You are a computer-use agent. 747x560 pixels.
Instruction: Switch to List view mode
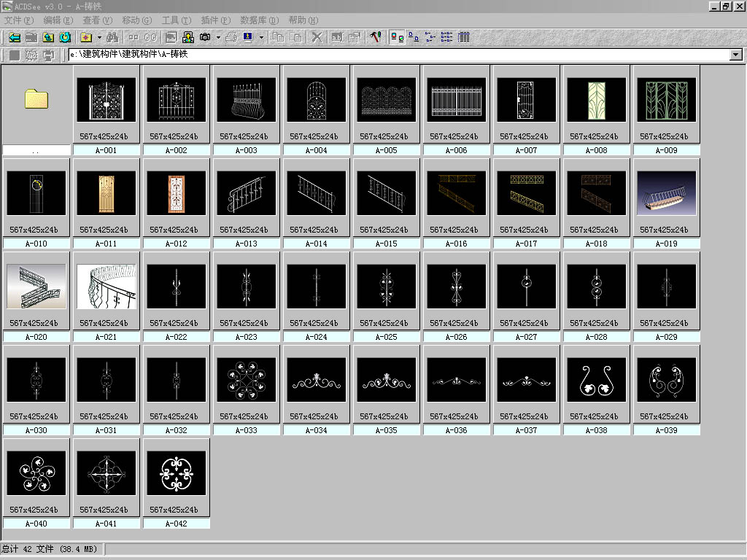446,36
